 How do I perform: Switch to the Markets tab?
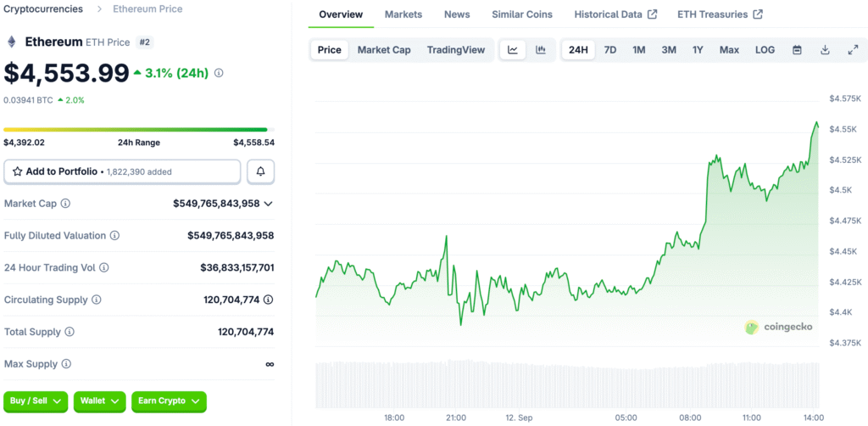point(403,14)
